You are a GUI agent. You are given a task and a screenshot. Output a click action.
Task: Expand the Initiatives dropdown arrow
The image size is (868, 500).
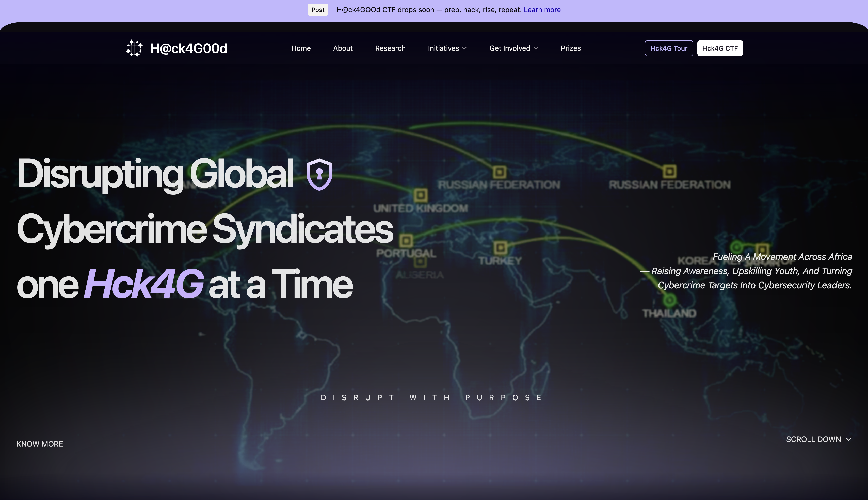[464, 48]
